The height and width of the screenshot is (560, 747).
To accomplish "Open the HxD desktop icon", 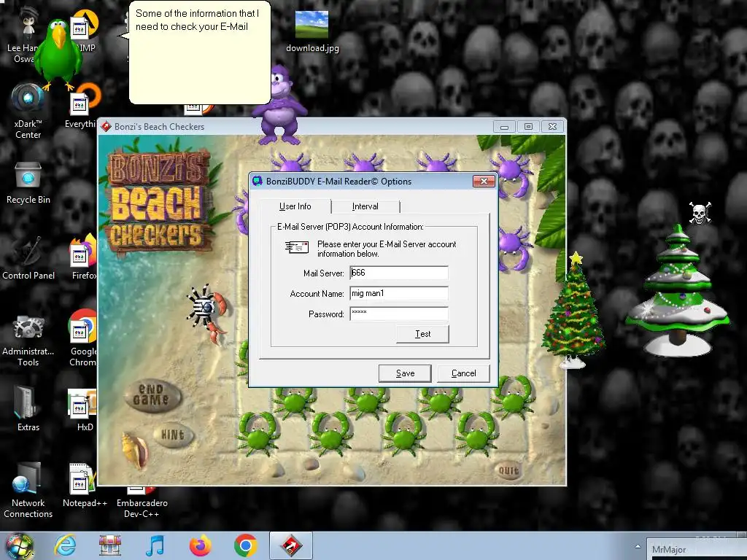I will point(83,411).
